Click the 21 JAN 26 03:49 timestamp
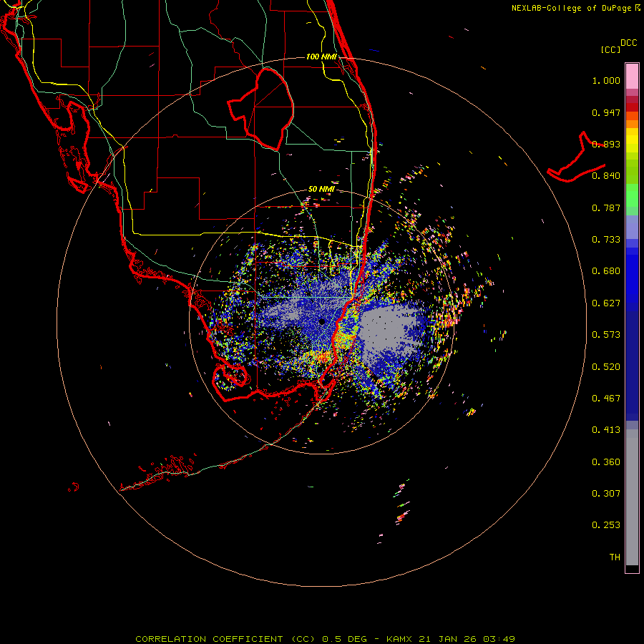 coord(467,639)
